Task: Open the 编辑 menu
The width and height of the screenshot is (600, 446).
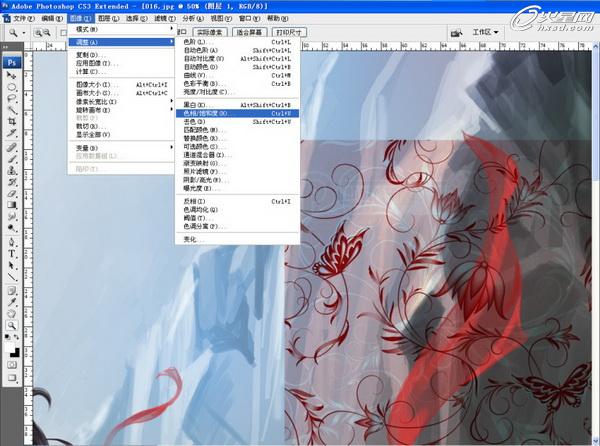Action: [x=51, y=18]
